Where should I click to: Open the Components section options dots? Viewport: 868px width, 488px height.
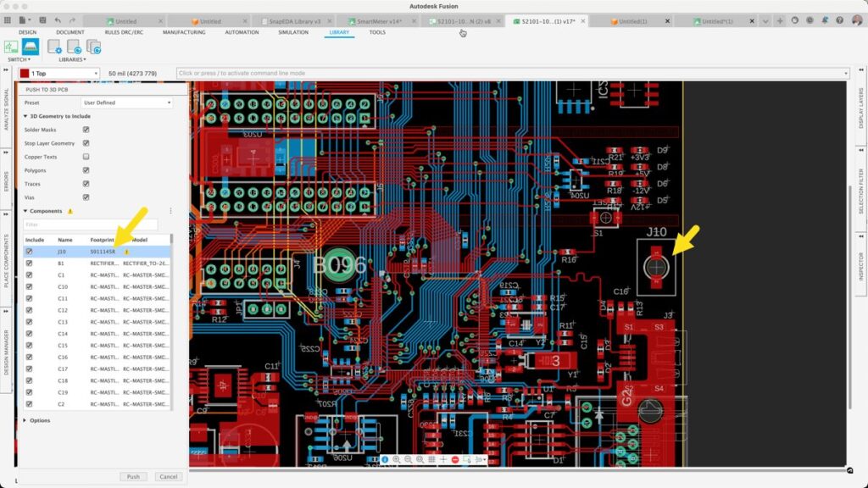170,211
